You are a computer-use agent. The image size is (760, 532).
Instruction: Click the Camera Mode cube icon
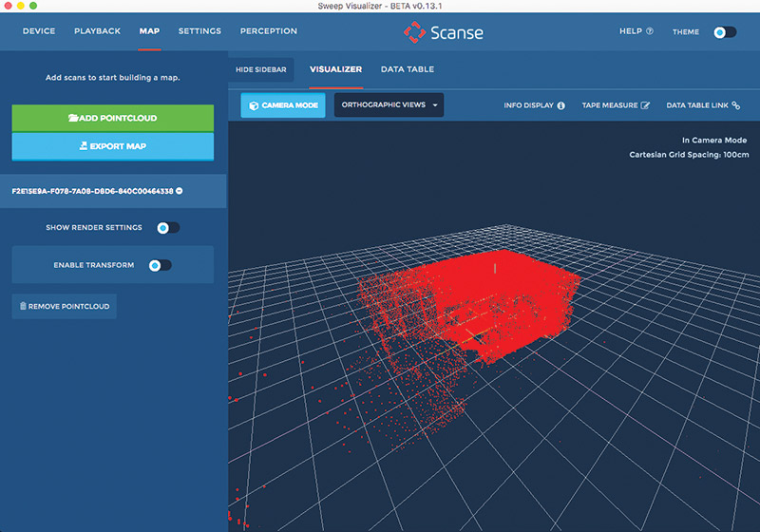pos(254,105)
